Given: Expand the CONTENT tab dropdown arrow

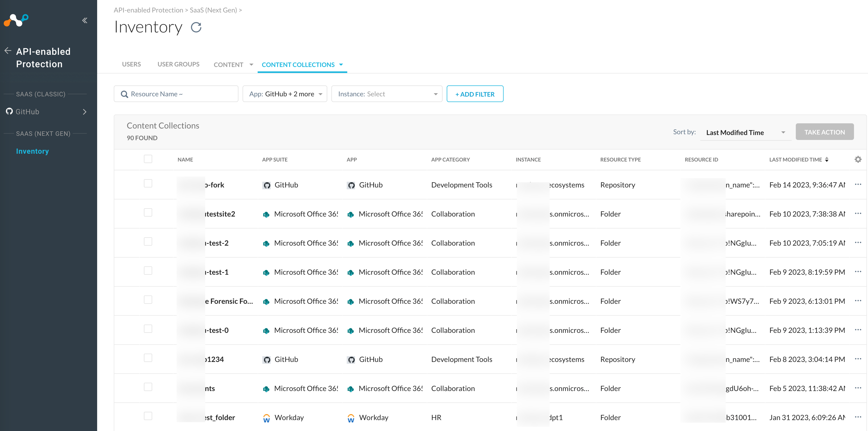Looking at the screenshot, I should 251,65.
